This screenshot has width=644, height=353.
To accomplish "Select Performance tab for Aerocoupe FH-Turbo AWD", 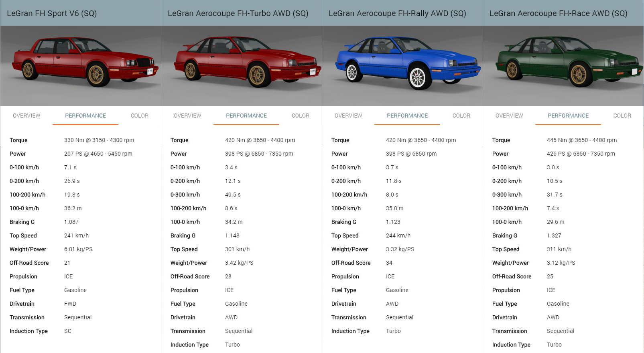I will pyautogui.click(x=246, y=116).
